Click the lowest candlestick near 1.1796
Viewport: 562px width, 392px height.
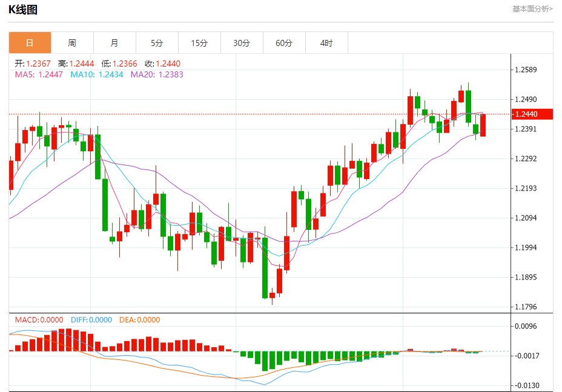272,296
